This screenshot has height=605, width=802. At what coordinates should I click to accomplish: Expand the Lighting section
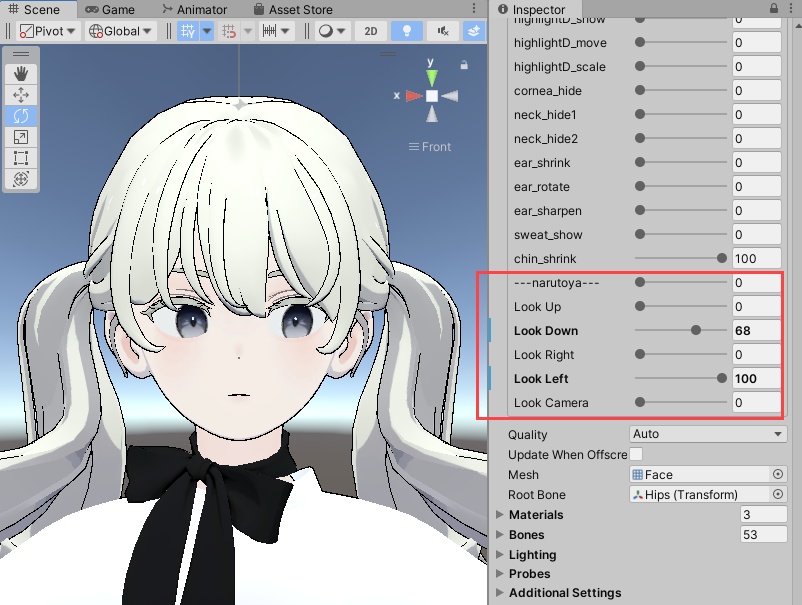coord(500,554)
